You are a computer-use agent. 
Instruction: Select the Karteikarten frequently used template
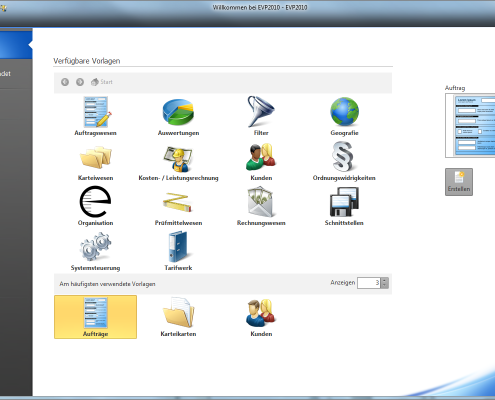coord(178,317)
